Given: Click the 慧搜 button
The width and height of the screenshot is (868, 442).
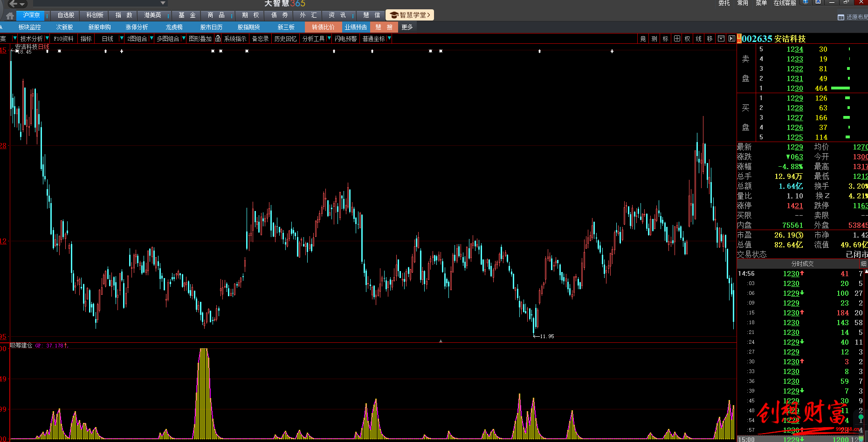Looking at the screenshot, I should (384, 27).
